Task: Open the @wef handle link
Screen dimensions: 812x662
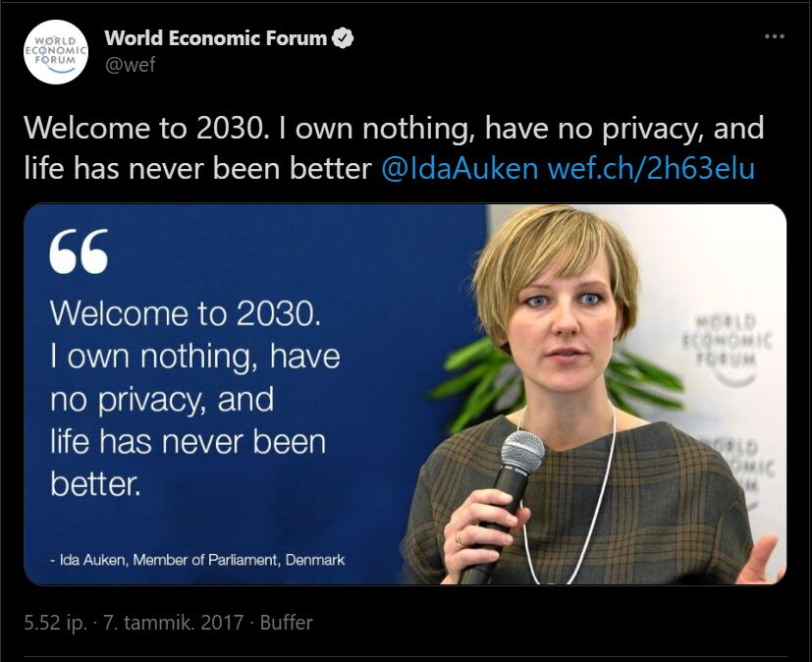Action: tap(130, 65)
